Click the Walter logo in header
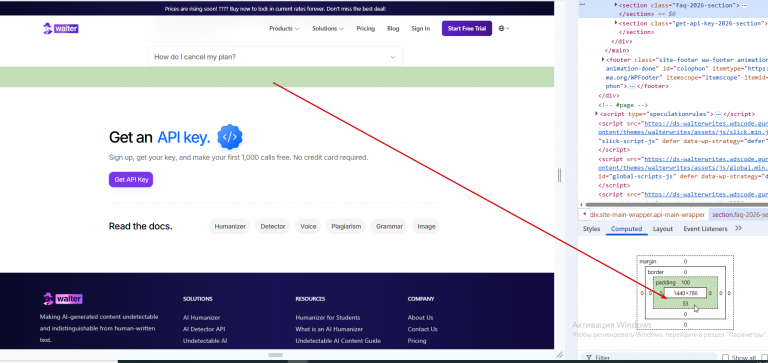 60,28
